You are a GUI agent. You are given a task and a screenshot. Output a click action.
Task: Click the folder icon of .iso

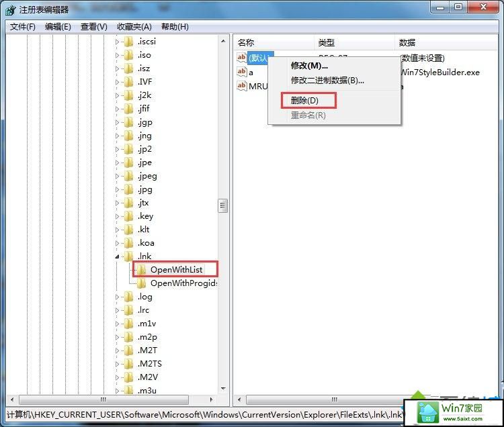(129, 55)
